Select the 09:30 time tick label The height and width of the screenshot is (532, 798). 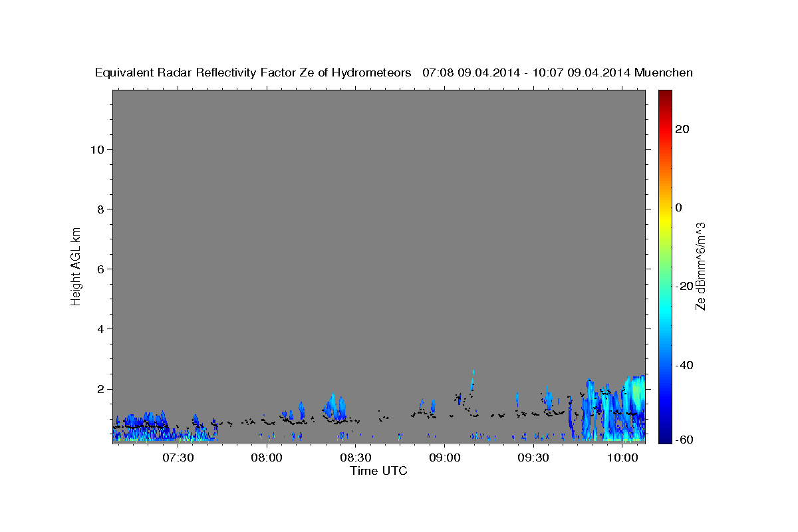tap(533, 458)
